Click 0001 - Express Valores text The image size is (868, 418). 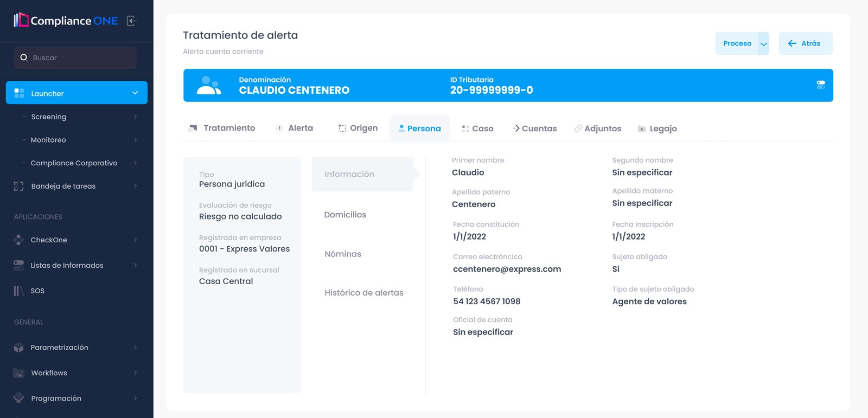(244, 249)
